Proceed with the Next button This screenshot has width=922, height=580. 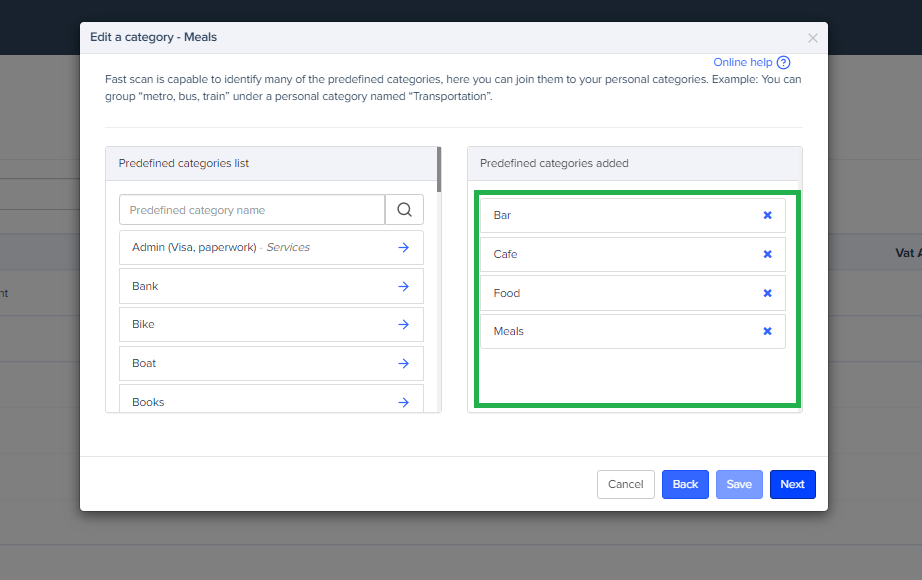pos(792,484)
